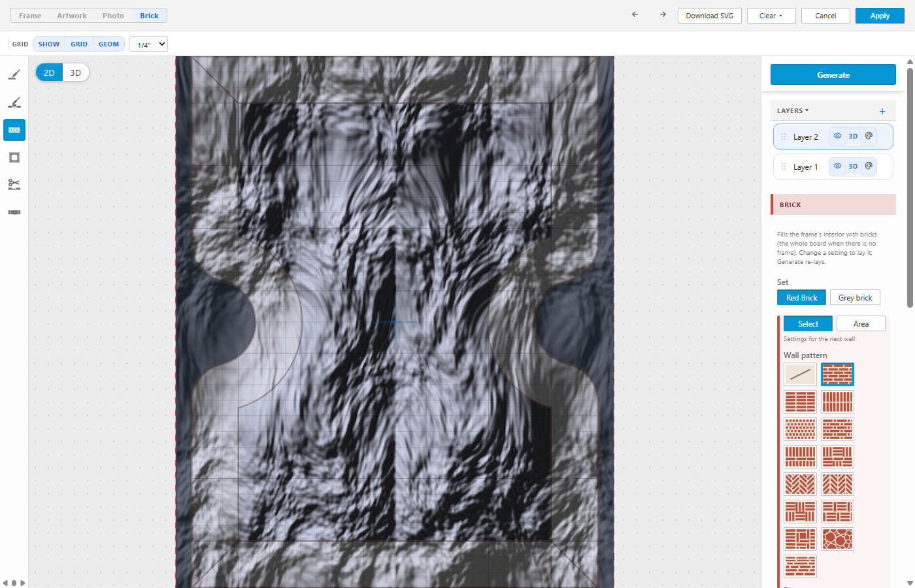Open Layer 1 color palette icon
Screen dimensions: 915x588
pyautogui.click(x=869, y=166)
